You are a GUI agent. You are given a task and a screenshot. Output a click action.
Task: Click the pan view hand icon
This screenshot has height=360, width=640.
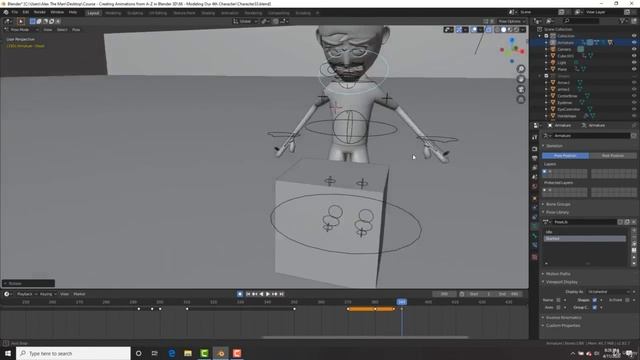pos(521,79)
